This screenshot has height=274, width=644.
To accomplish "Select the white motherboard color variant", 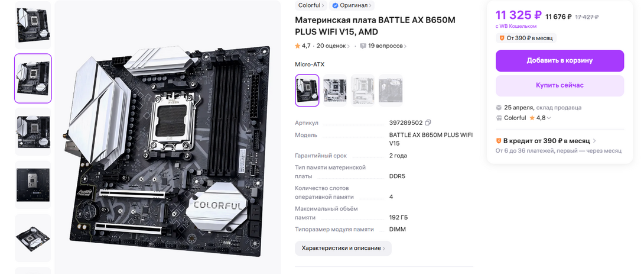I will (335, 91).
